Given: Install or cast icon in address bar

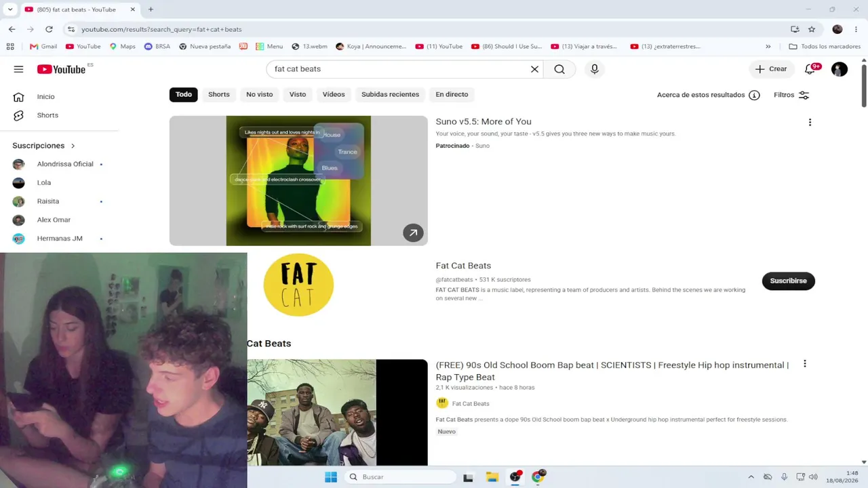Looking at the screenshot, I should click(x=795, y=29).
